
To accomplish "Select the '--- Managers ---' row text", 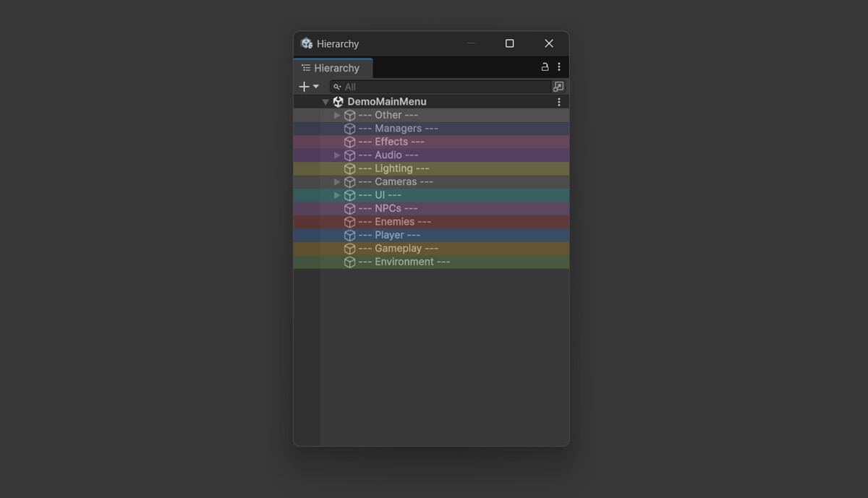I will (399, 129).
